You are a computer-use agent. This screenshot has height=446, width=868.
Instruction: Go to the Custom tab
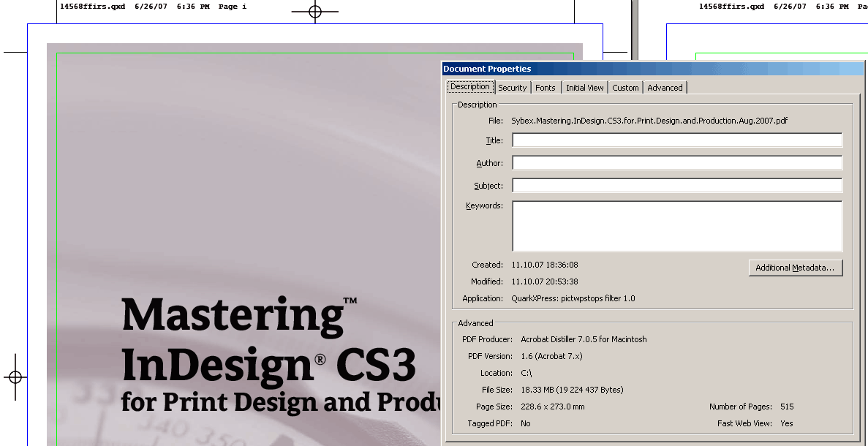point(625,88)
